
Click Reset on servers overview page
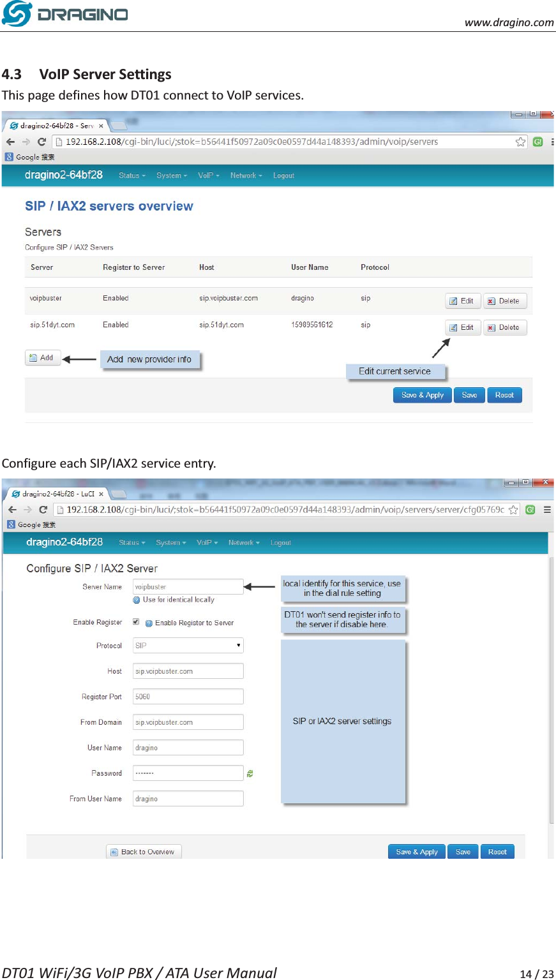pos(504,395)
